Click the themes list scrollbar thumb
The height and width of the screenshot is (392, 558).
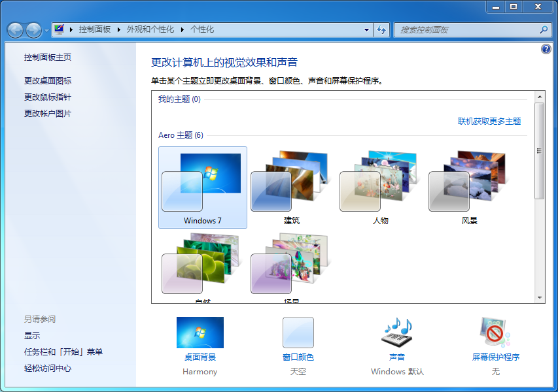[540, 151]
